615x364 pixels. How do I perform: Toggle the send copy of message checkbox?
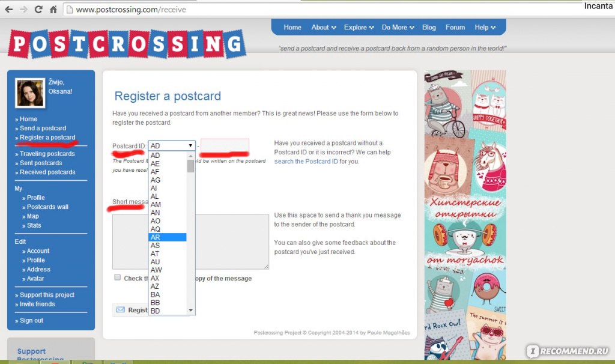tap(118, 278)
